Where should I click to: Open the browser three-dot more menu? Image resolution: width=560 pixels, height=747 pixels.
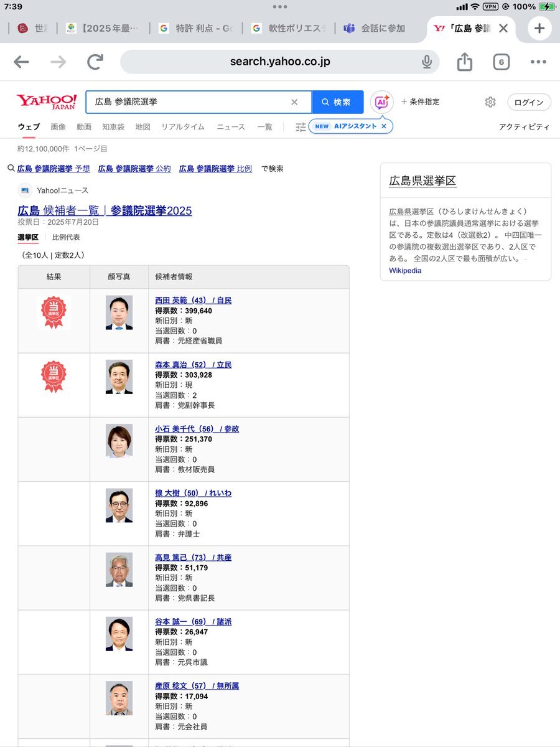click(x=538, y=62)
